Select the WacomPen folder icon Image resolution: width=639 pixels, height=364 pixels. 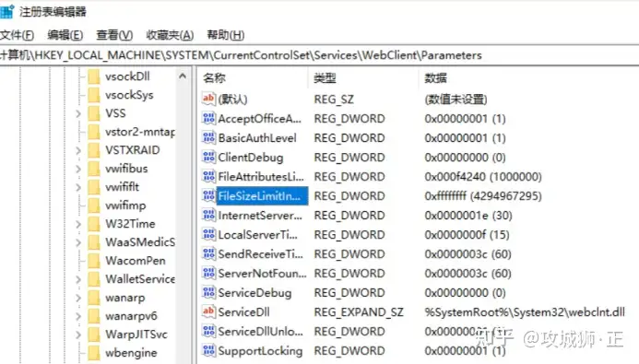click(94, 261)
